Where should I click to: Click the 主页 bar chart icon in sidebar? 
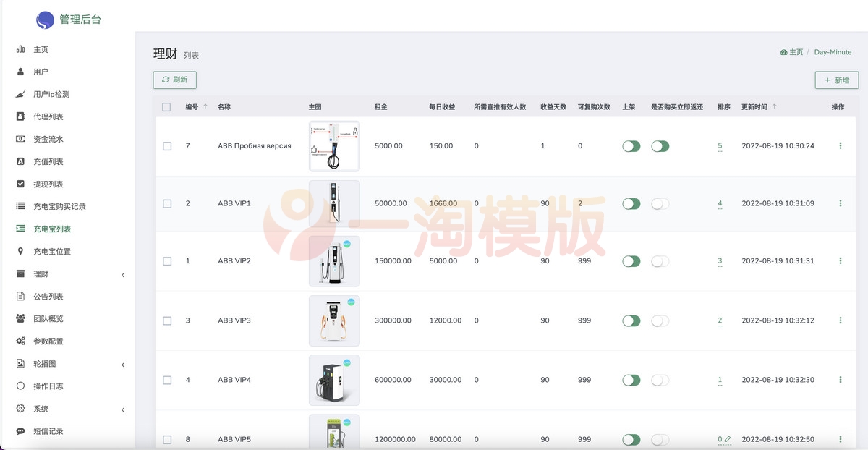pyautogui.click(x=20, y=49)
